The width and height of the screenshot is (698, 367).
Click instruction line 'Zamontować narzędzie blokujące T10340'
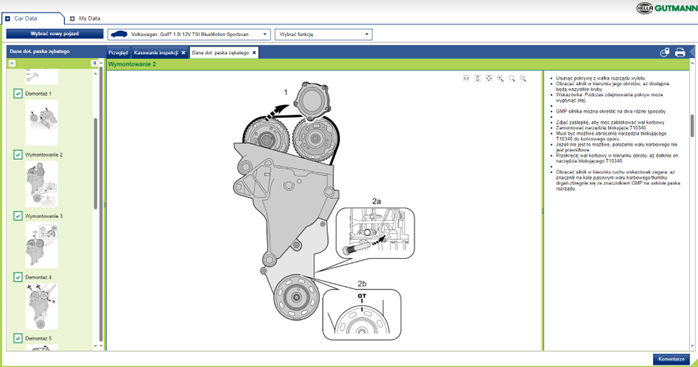tap(601, 128)
